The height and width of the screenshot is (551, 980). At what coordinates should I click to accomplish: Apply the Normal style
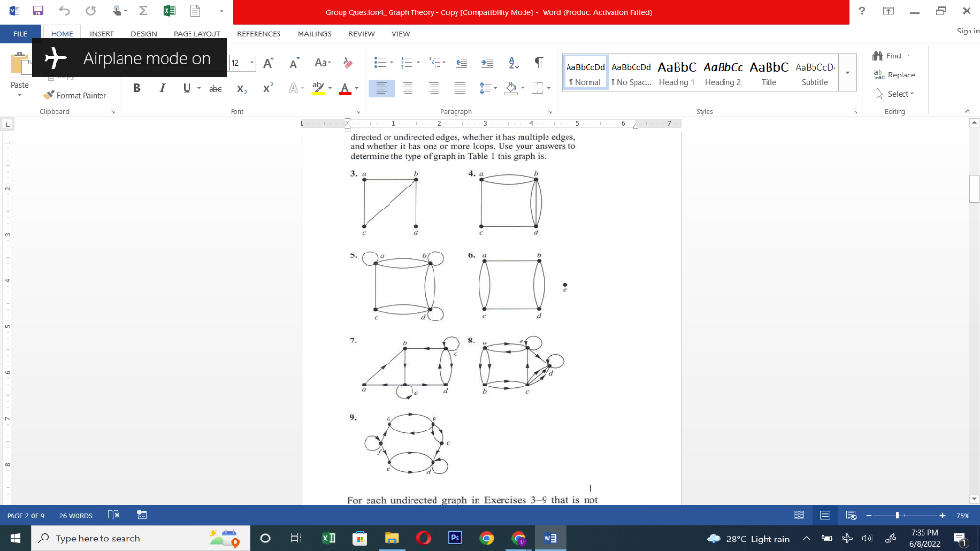click(585, 73)
